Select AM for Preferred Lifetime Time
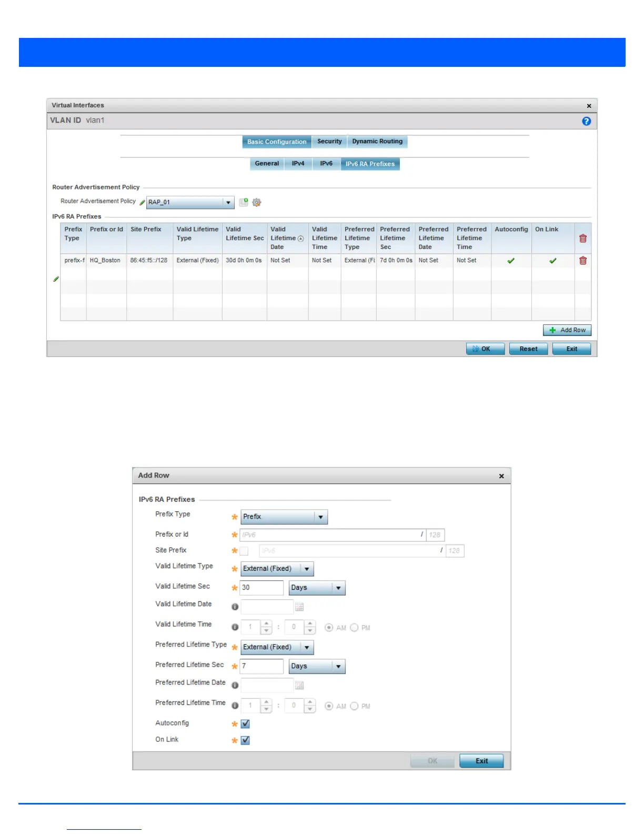This screenshot has width=644, height=834. [329, 706]
